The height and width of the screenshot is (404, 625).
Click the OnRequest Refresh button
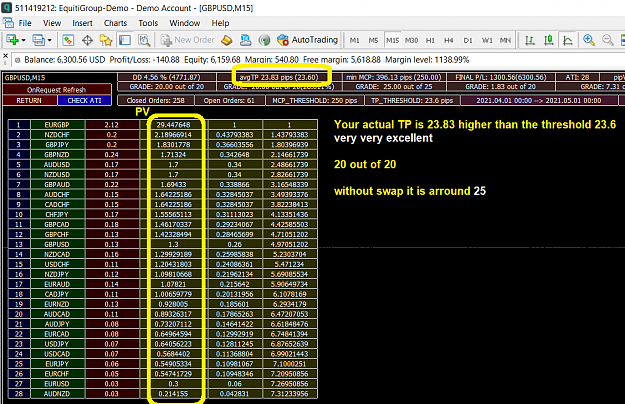tap(57, 90)
